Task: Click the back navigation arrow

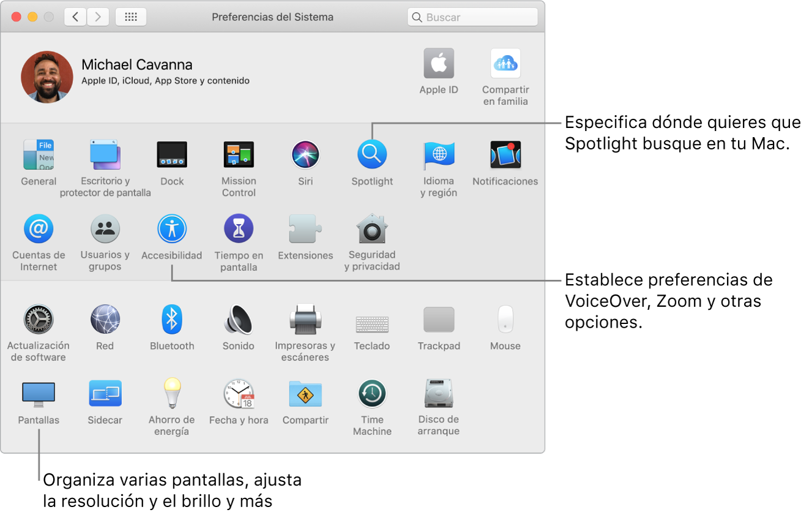Action: pos(75,17)
